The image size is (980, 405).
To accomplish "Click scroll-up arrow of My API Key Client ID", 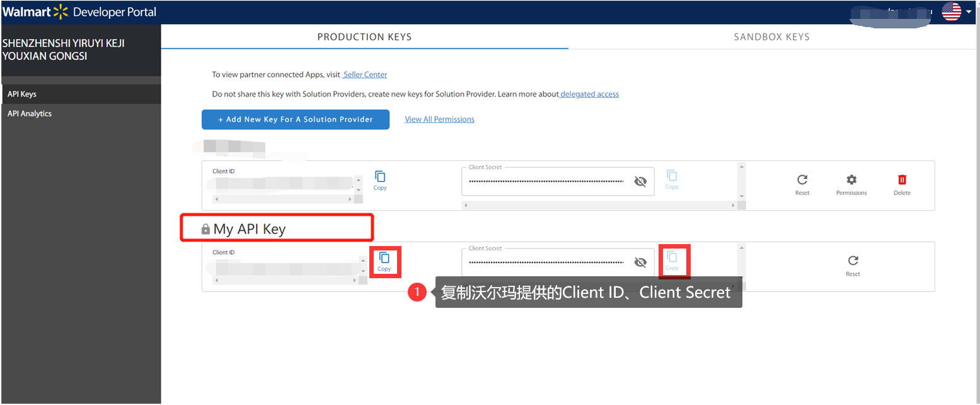I will pyautogui.click(x=364, y=260).
